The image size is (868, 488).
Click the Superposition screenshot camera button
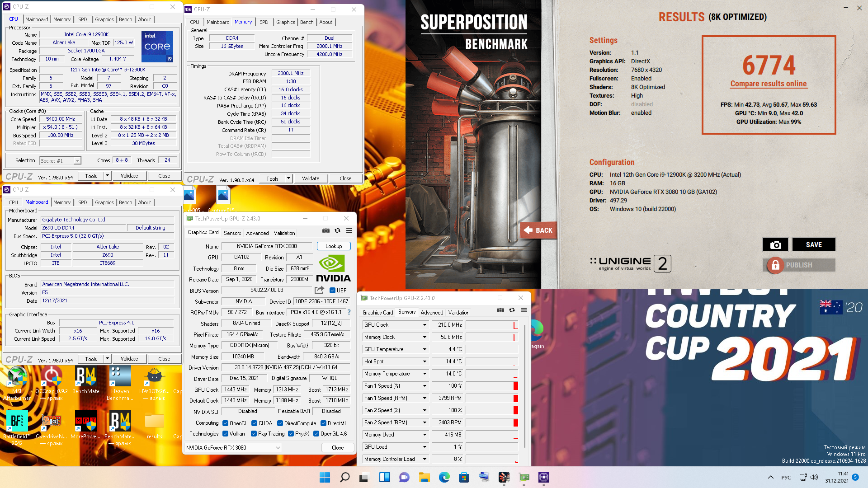click(x=775, y=244)
